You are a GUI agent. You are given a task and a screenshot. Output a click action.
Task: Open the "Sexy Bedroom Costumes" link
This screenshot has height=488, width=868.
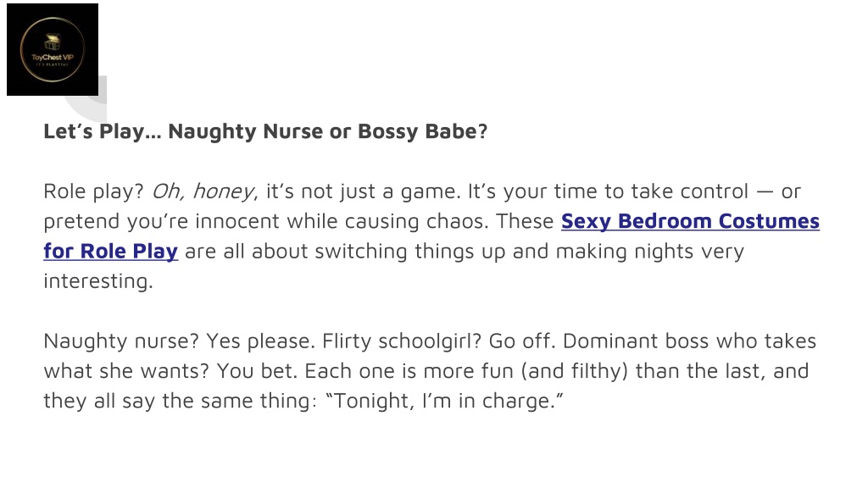tap(690, 221)
